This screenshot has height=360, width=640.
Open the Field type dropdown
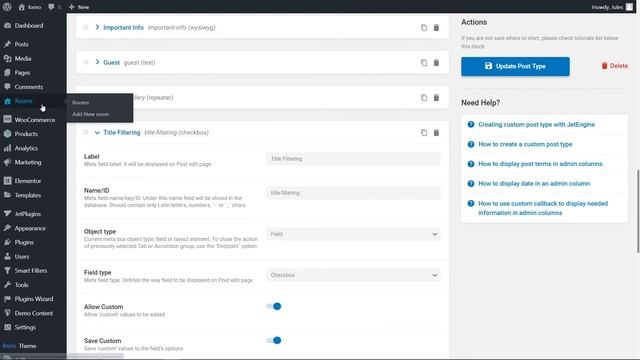click(353, 275)
